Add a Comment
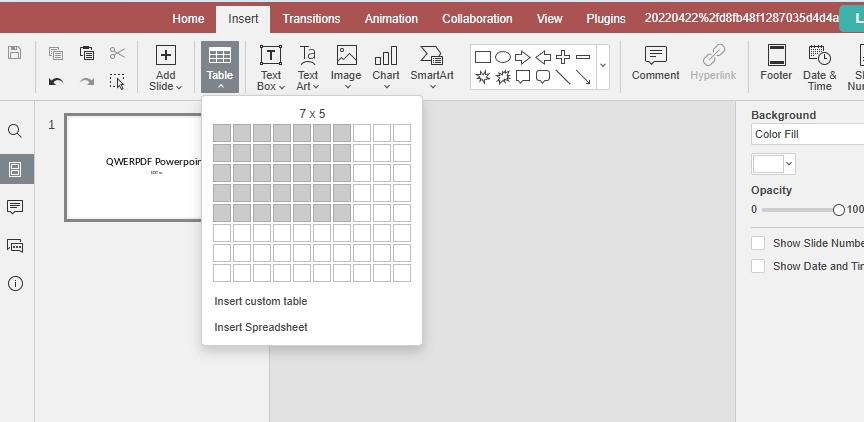 pyautogui.click(x=655, y=63)
